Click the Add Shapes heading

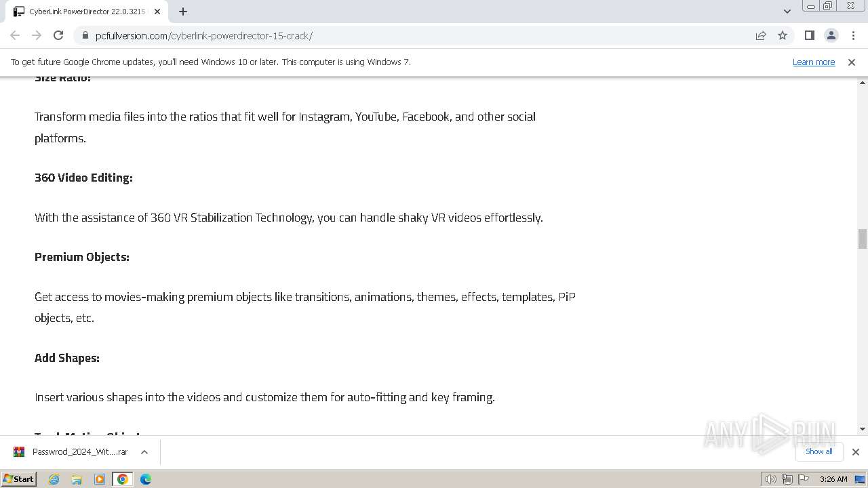pyautogui.click(x=67, y=358)
